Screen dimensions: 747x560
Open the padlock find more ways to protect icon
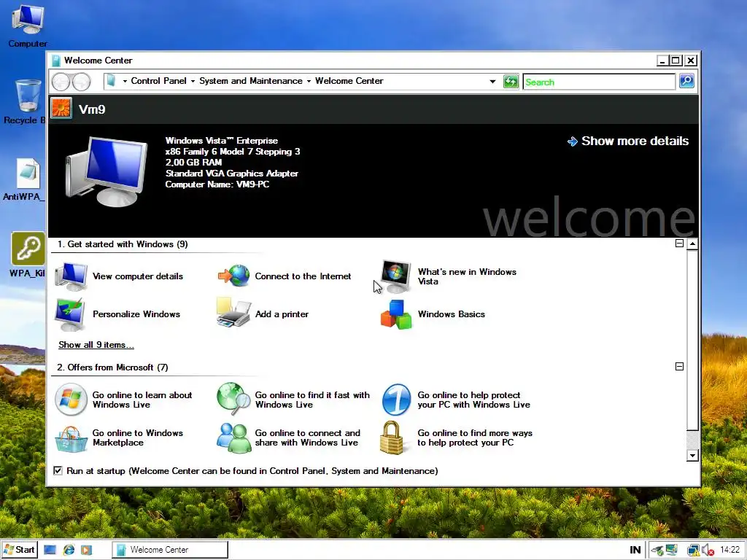point(392,437)
